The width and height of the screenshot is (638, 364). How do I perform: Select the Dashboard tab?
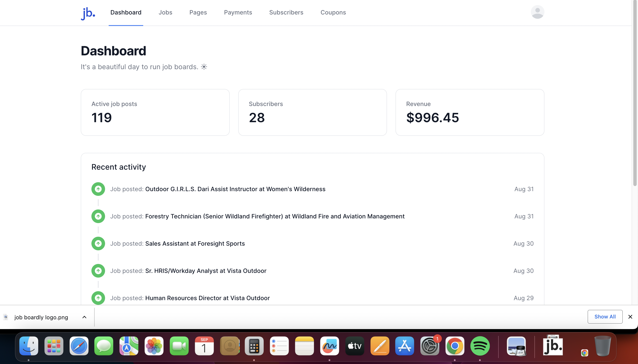[x=126, y=13]
